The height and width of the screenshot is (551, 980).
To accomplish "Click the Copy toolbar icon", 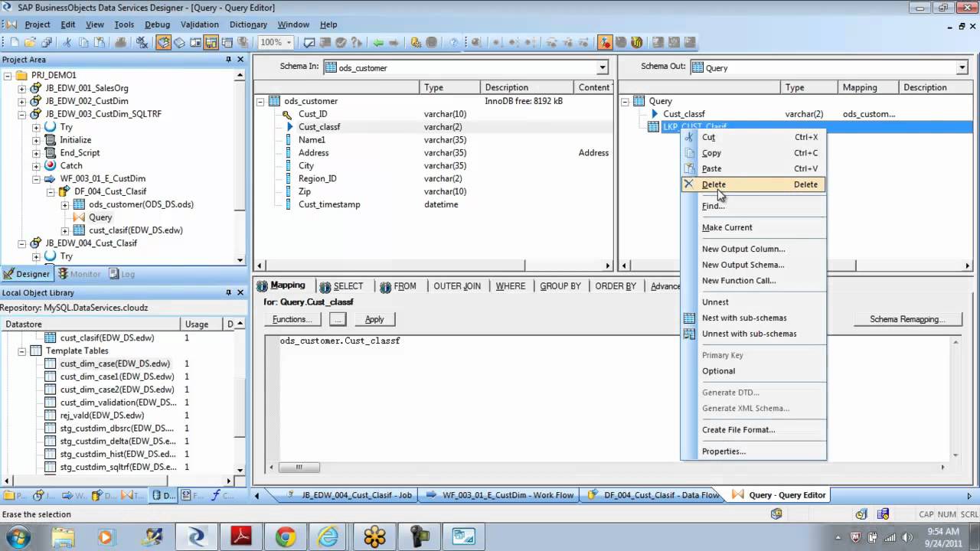I will pos(83,43).
